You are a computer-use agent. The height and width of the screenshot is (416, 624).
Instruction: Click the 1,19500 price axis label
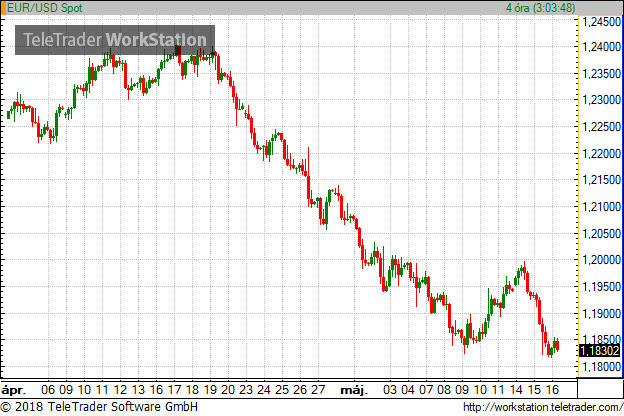[x=601, y=287]
